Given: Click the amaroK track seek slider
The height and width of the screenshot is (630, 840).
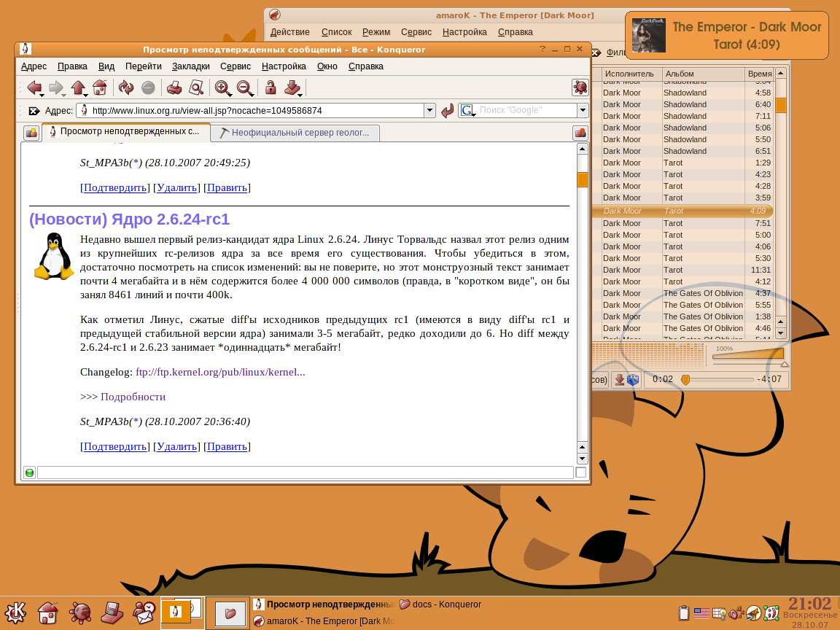Looking at the screenshot, I should [719, 380].
